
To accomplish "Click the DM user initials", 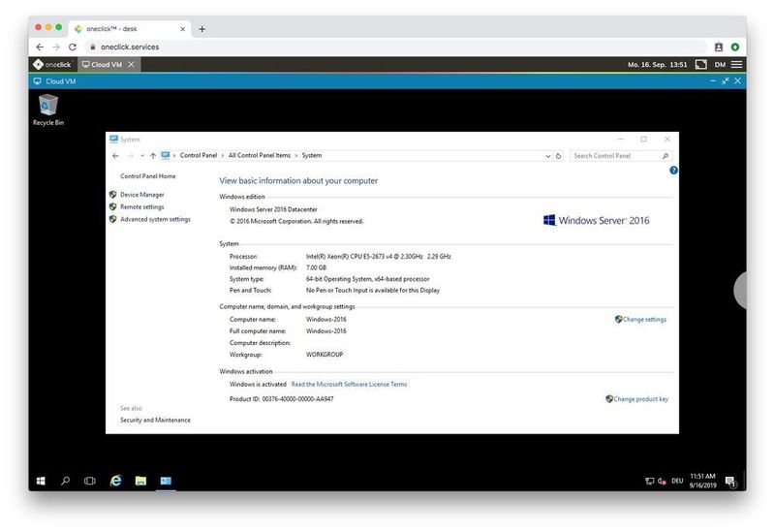I will pyautogui.click(x=720, y=64).
